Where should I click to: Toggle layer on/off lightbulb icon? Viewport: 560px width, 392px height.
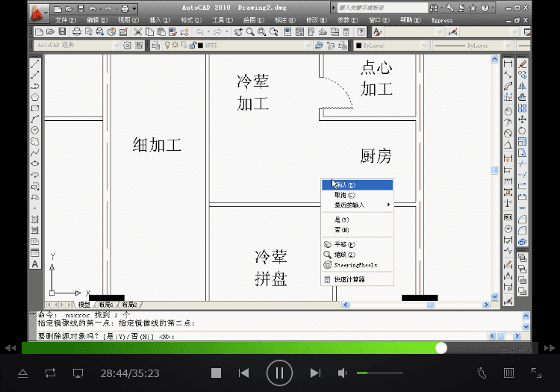coord(167,46)
